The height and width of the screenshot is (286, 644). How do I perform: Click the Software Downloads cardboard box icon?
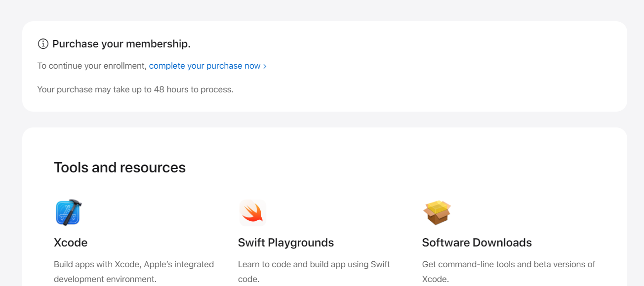pyautogui.click(x=437, y=212)
